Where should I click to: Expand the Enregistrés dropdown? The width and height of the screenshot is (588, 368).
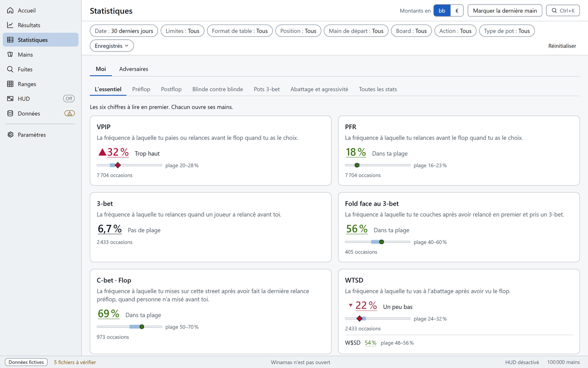[112, 46]
